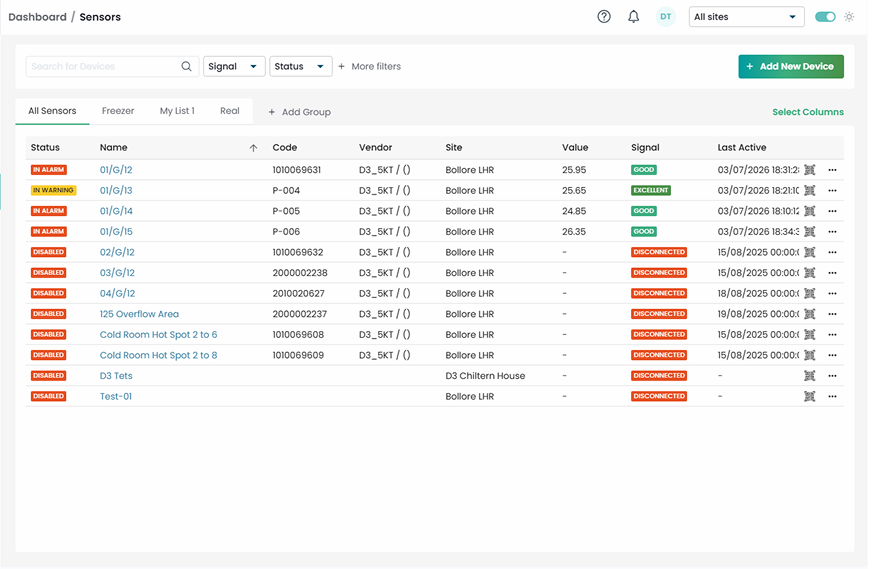The image size is (874, 569).
Task: Open sensor link 01/G/13
Action: pyautogui.click(x=116, y=191)
